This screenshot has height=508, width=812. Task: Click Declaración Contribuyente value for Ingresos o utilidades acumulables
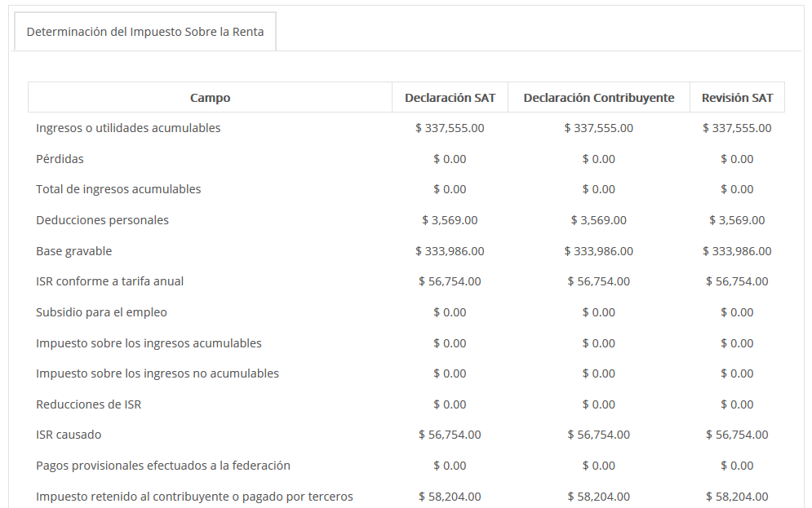point(599,128)
